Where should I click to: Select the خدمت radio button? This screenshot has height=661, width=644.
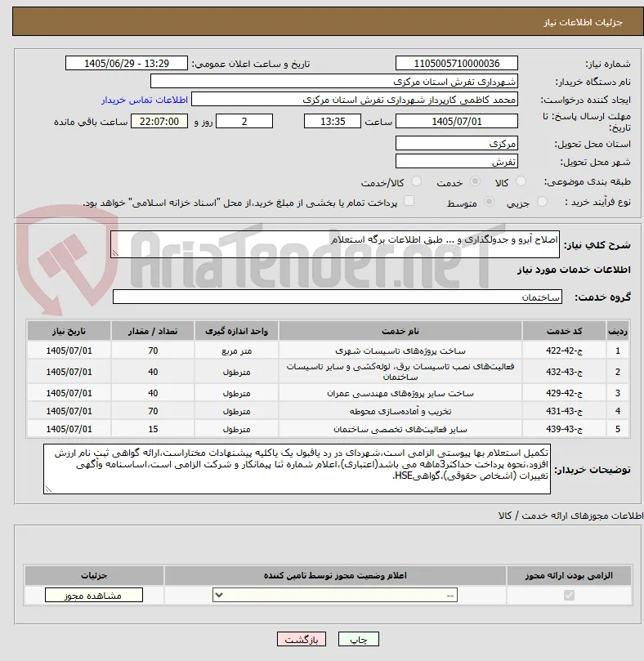[x=475, y=181]
